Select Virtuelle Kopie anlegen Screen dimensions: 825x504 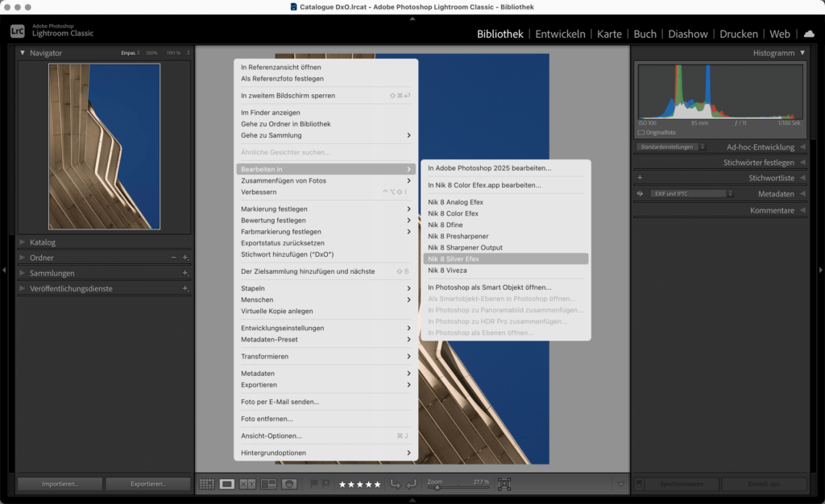(325, 311)
